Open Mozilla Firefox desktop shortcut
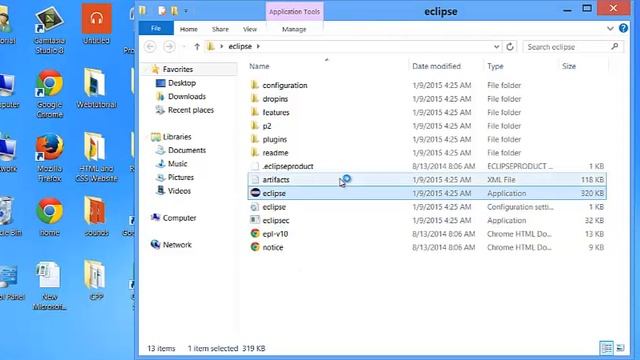 coord(49,158)
